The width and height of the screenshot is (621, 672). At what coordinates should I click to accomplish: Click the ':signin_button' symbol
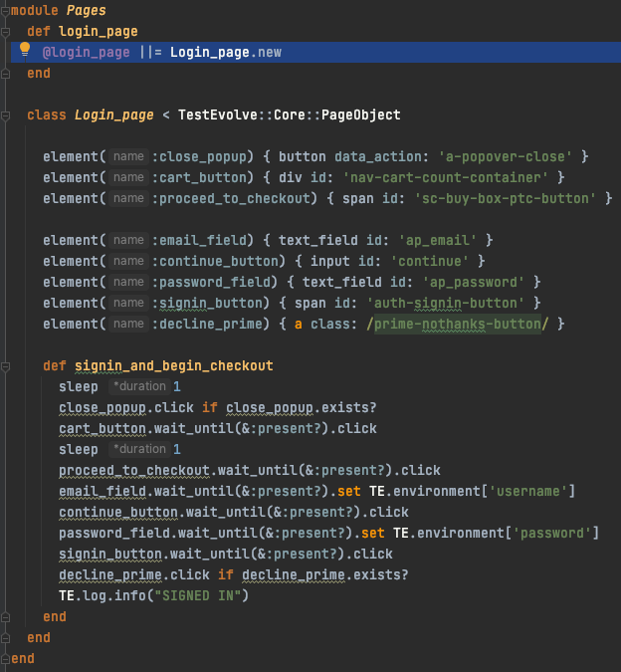click(x=207, y=303)
